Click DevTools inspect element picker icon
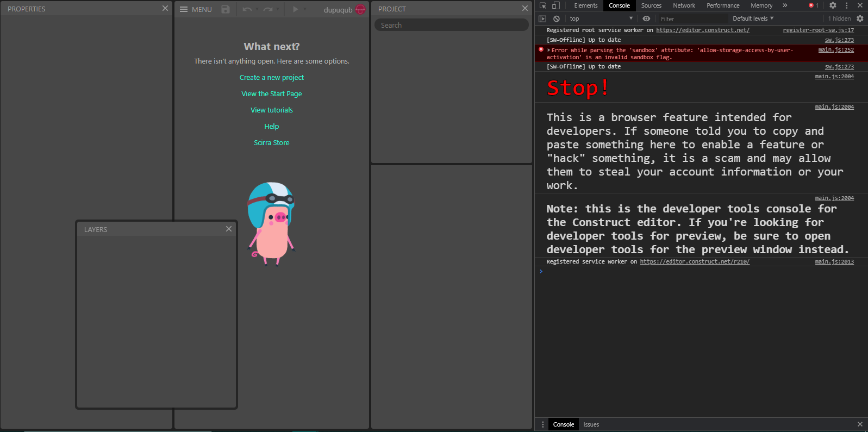The height and width of the screenshot is (432, 868). click(542, 5)
